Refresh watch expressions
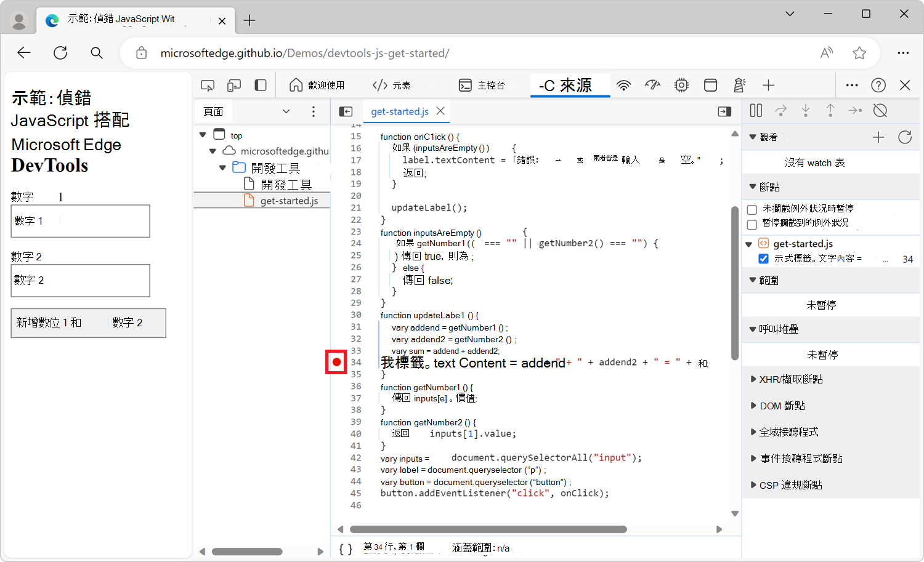This screenshot has height=562, width=924. (904, 137)
